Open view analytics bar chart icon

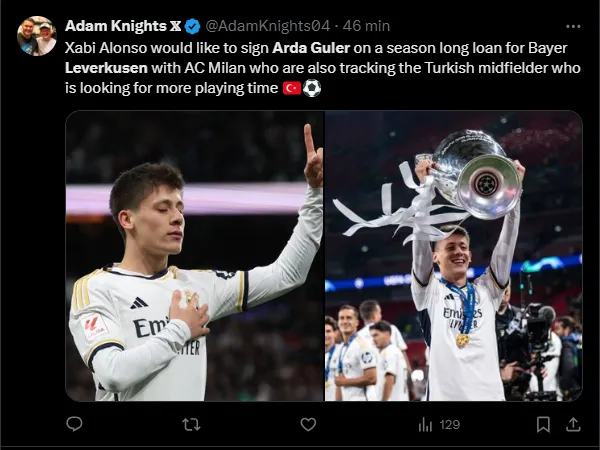425,424
